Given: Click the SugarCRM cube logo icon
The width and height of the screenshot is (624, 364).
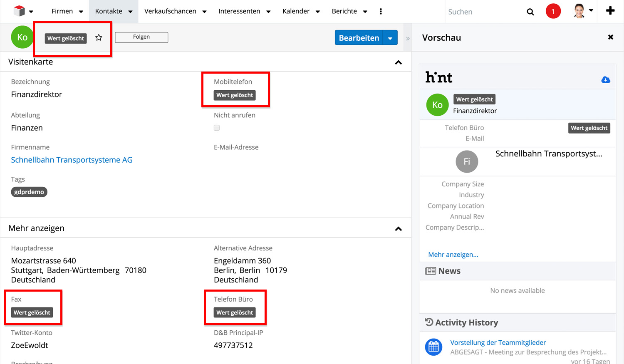Looking at the screenshot, I should [x=19, y=11].
